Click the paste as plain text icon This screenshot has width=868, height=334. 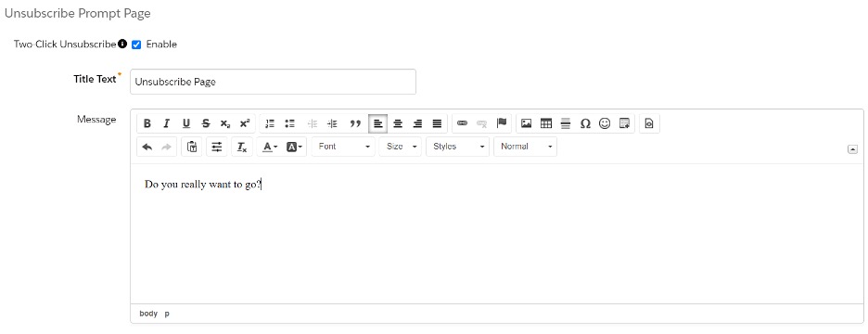coord(192,147)
